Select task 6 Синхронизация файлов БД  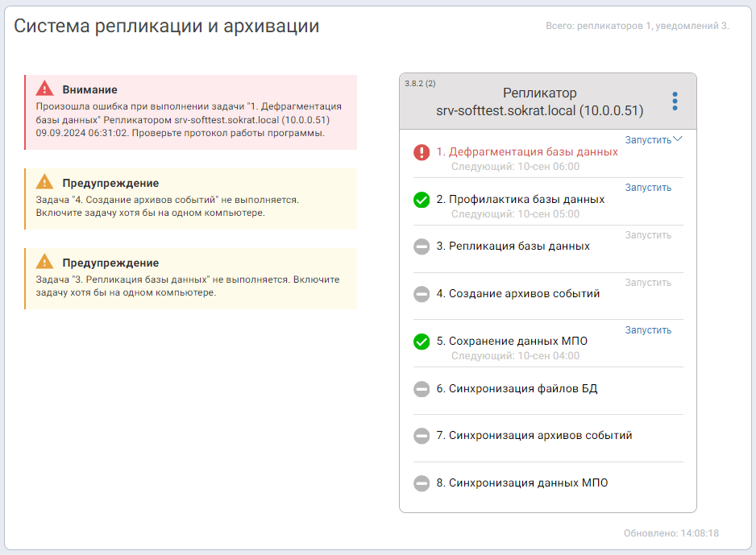tap(517, 388)
